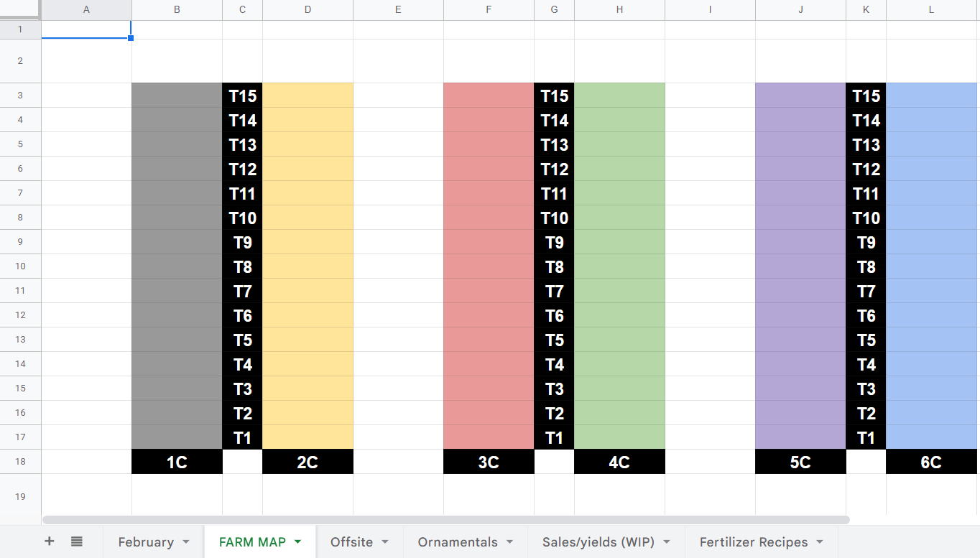Switch to the February sheet tab
The image size is (980, 558).
[146, 542]
